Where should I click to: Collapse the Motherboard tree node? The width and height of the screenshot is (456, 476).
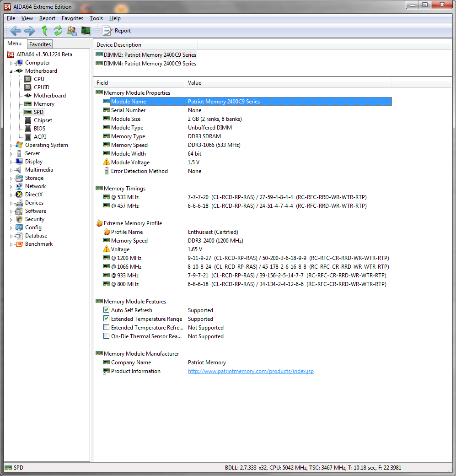11,71
